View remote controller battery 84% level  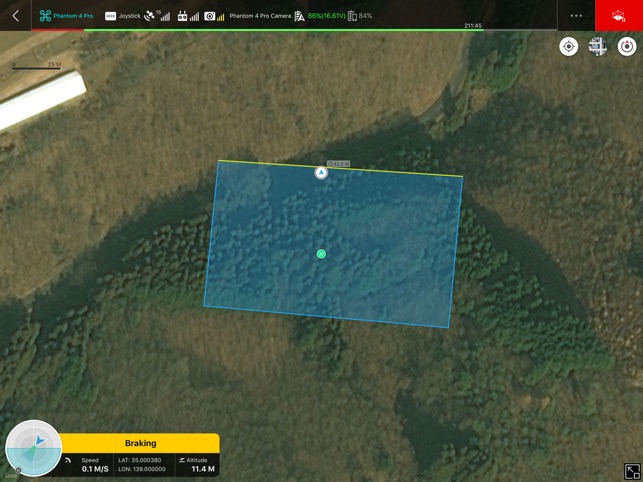(360, 16)
